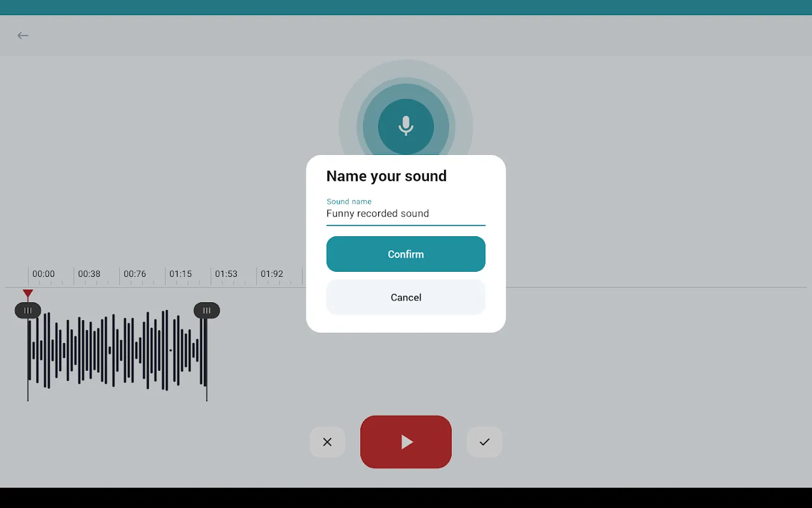Click the 00:38 timeline label
This screenshot has height=508, width=812.
(x=89, y=274)
